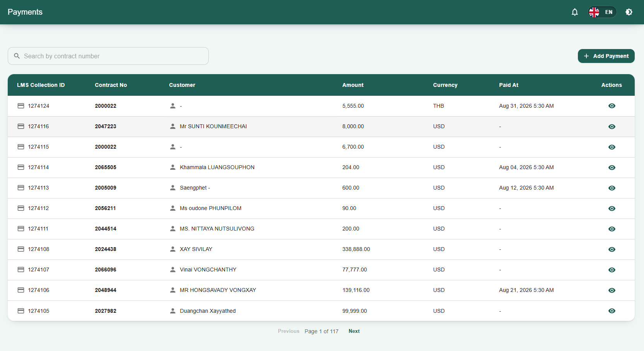
Task: View details of payment 1274113
Action: coord(612,188)
